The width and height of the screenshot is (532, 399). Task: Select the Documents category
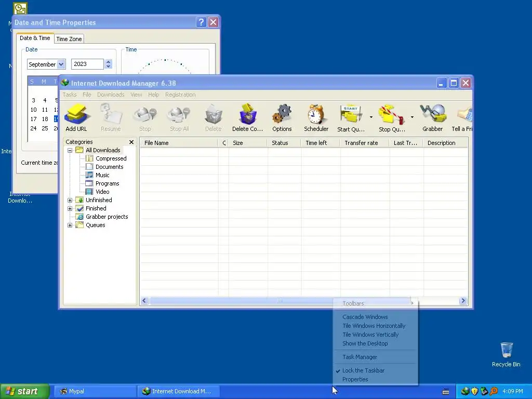pos(109,167)
